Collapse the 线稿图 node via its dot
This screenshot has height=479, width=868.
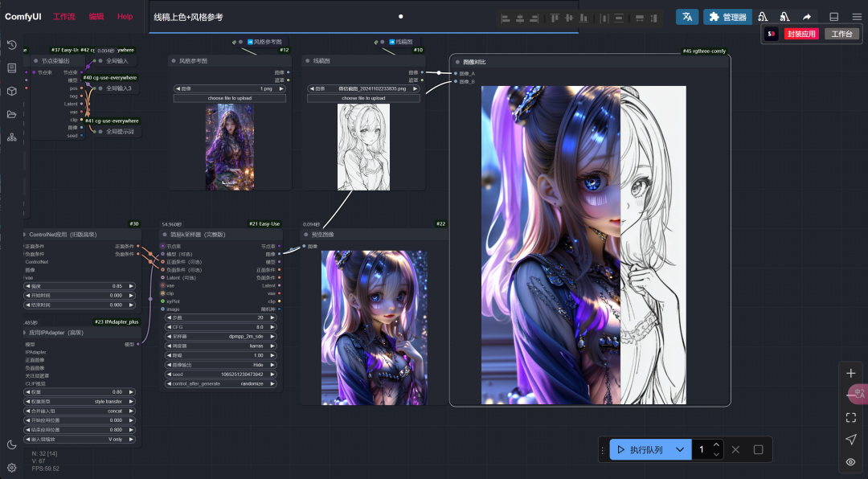(x=308, y=61)
